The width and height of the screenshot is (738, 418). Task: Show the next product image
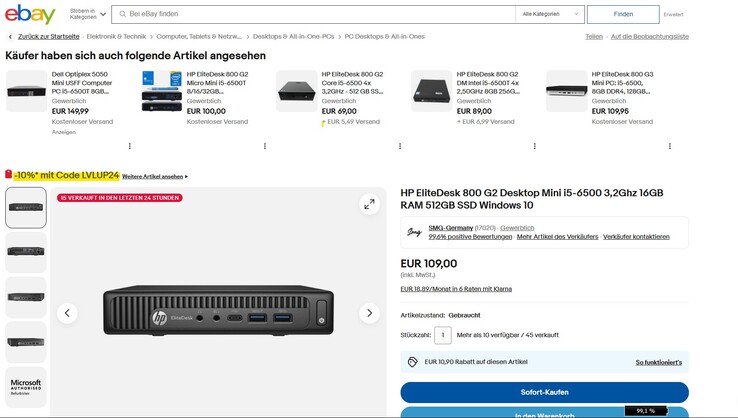click(x=369, y=313)
